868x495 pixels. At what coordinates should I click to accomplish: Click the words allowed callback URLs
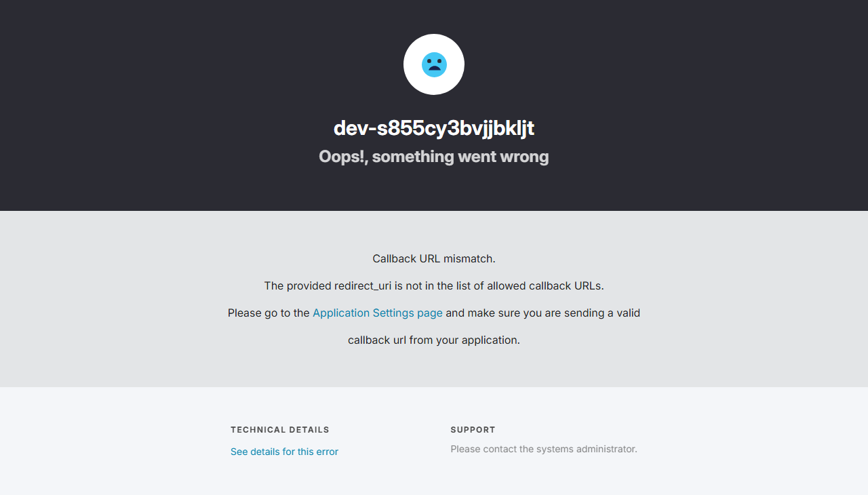click(x=545, y=285)
